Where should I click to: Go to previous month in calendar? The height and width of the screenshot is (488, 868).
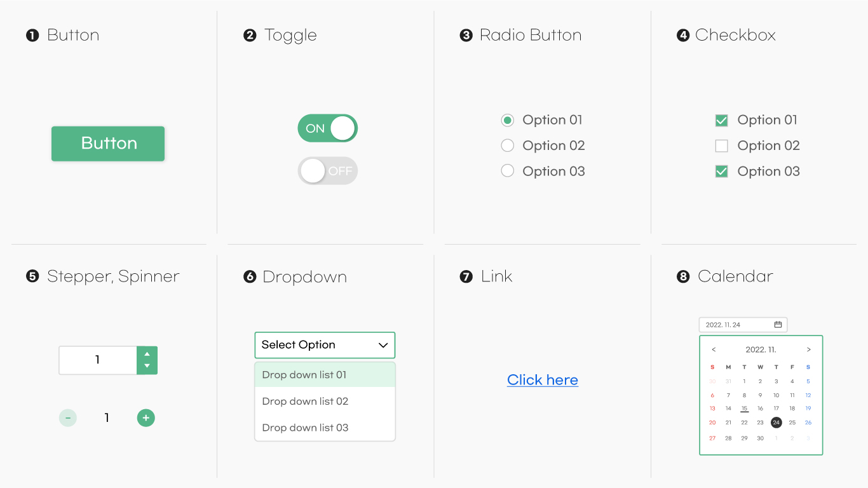point(714,349)
